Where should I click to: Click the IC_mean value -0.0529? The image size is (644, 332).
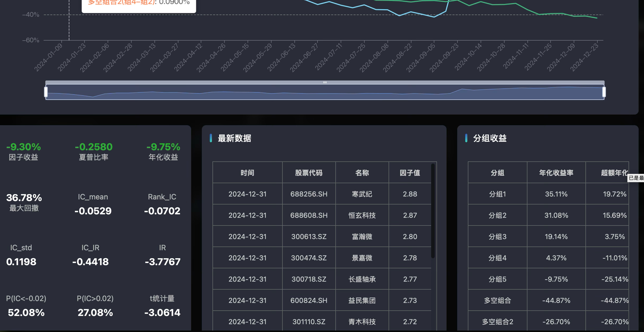[x=93, y=211]
